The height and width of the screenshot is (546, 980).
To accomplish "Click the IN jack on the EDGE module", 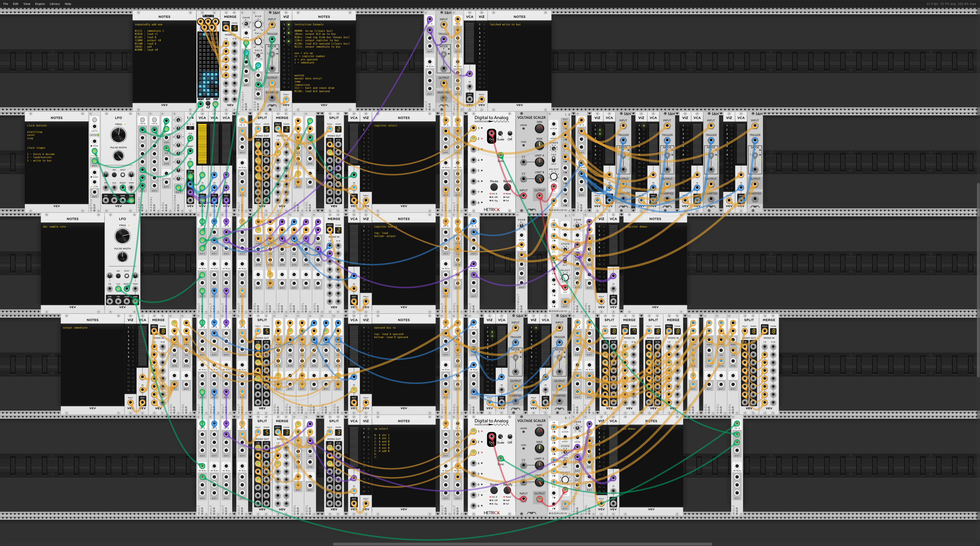I will 258,65.
